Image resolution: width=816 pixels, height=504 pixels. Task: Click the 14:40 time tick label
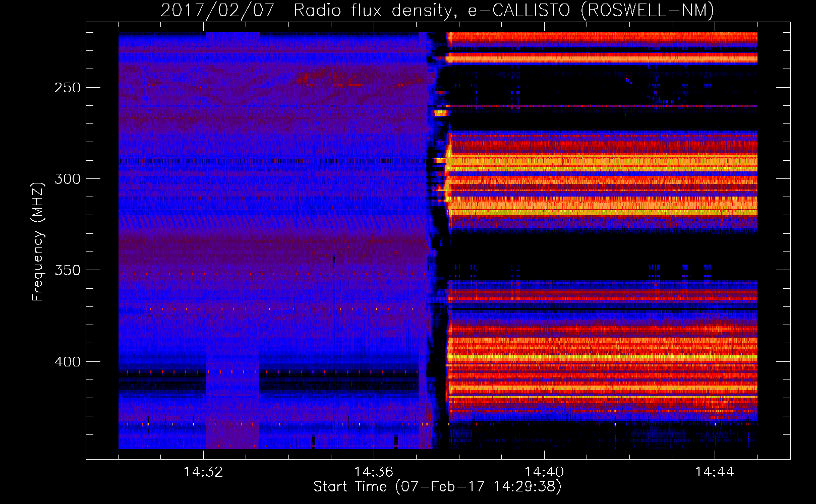544,472
